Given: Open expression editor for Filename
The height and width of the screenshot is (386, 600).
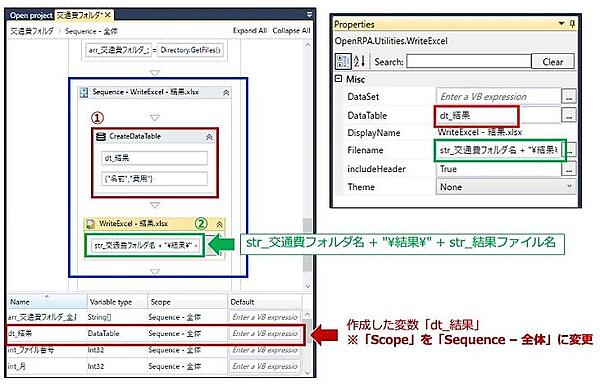Looking at the screenshot, I should pyautogui.click(x=570, y=150).
